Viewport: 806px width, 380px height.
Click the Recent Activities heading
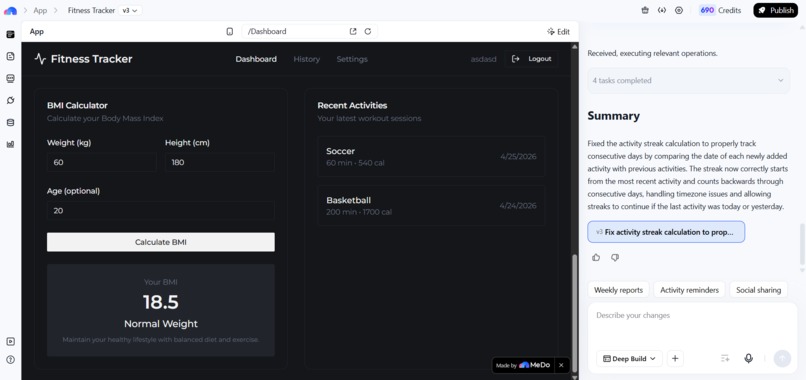click(x=352, y=105)
